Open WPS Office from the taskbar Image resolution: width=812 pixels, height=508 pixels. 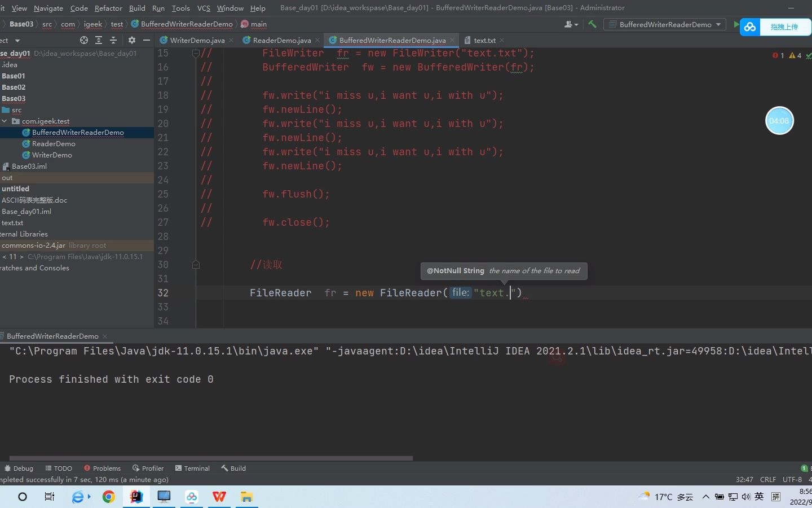(x=219, y=497)
